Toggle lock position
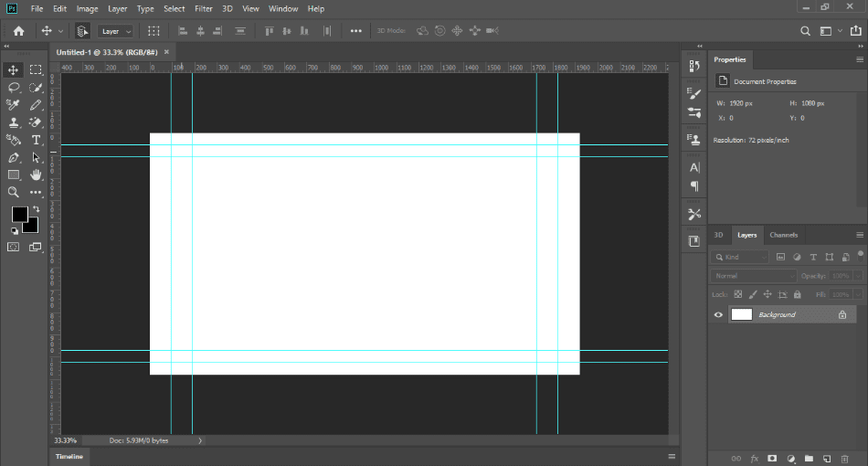868x466 pixels. (767, 294)
